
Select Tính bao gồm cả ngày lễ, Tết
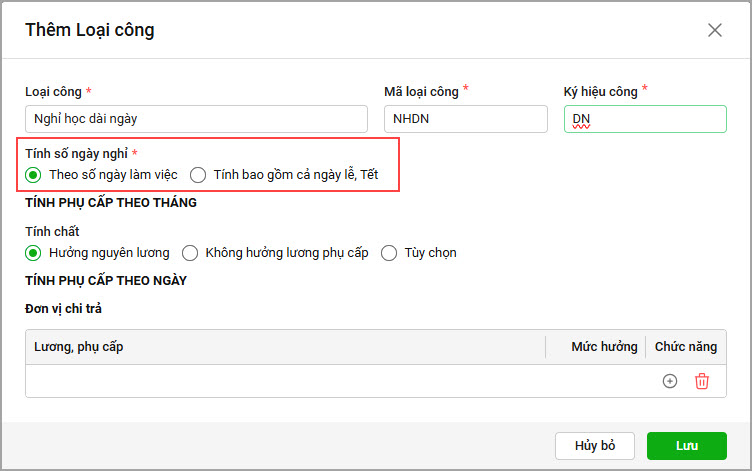198,175
